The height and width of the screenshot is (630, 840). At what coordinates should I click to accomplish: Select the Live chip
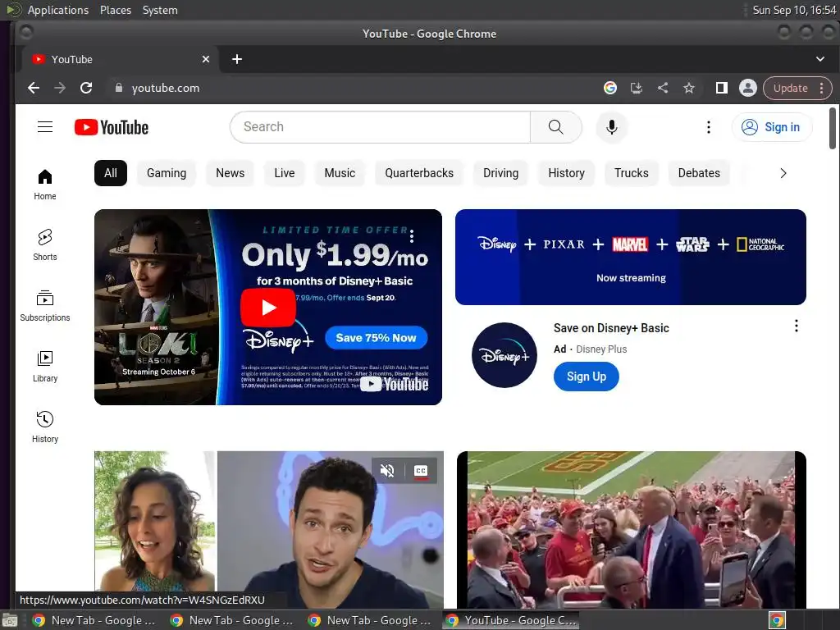pos(285,173)
